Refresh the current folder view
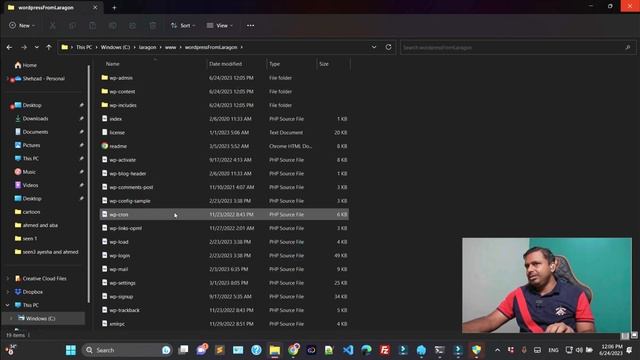Screen dimensions: 640x360 pyautogui.click(x=388, y=47)
